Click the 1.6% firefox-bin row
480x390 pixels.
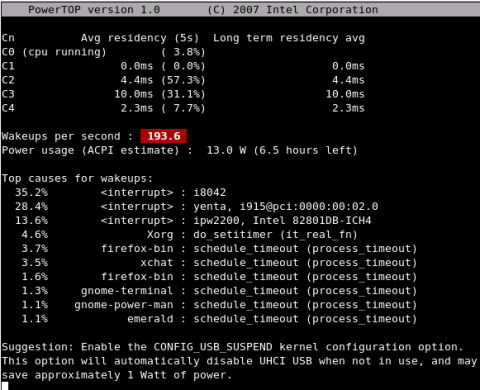pyautogui.click(x=219, y=277)
